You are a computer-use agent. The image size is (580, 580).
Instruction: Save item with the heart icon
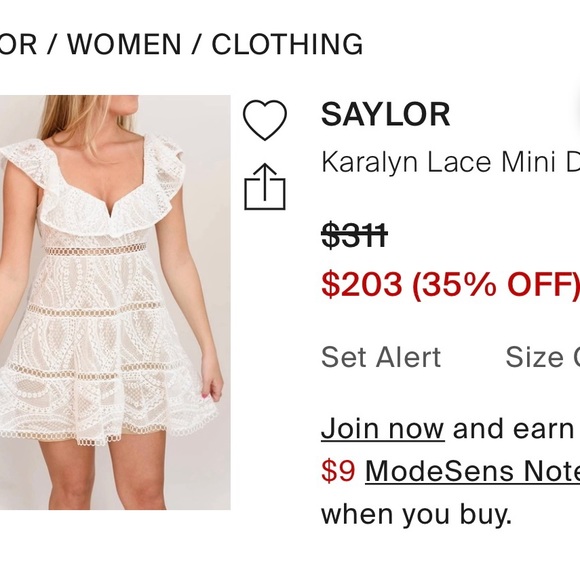264,120
